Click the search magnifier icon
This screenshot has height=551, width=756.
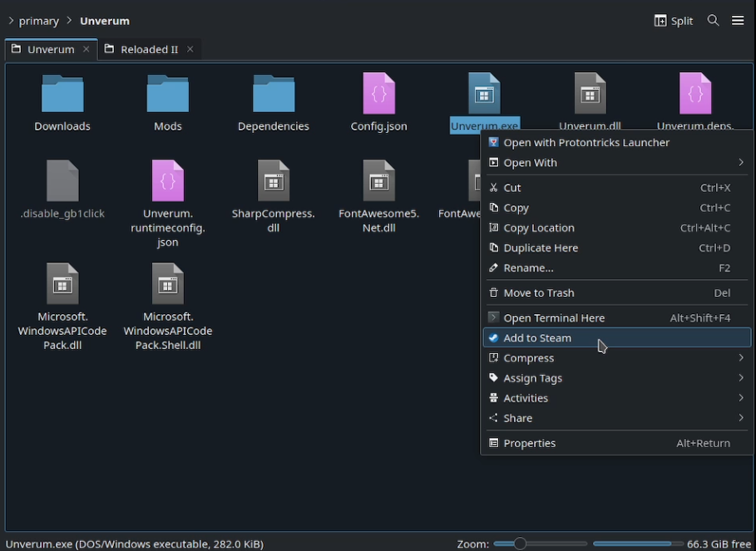713,20
